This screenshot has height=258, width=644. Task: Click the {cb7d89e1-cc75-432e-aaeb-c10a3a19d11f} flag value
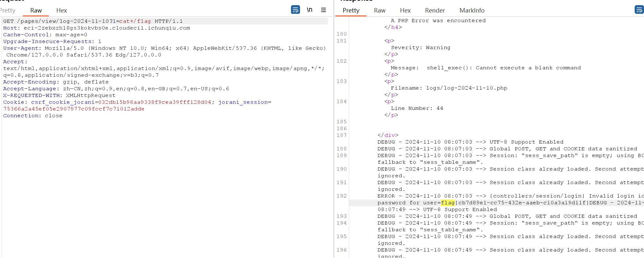pyautogui.click(x=522, y=203)
